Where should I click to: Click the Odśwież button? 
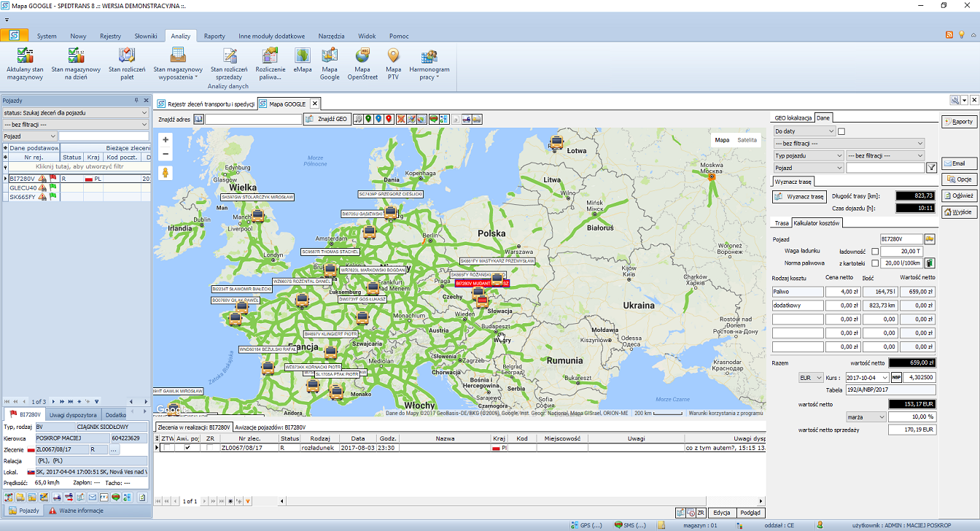959,195
